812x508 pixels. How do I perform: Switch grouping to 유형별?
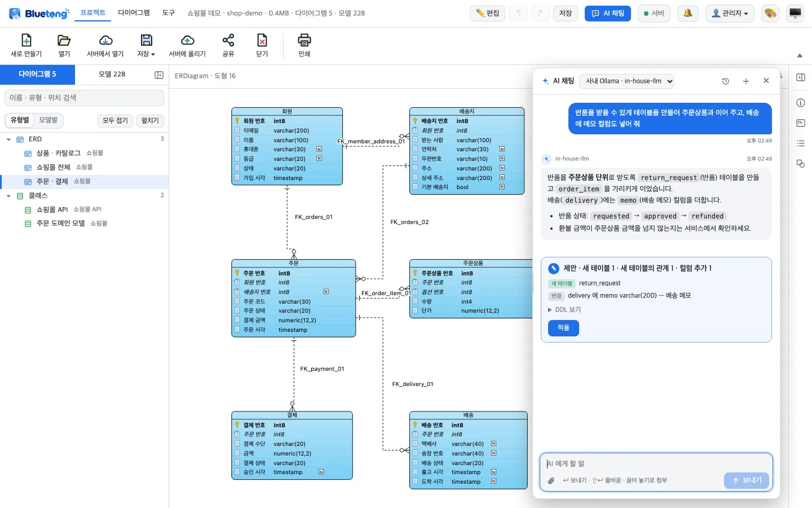click(x=20, y=120)
